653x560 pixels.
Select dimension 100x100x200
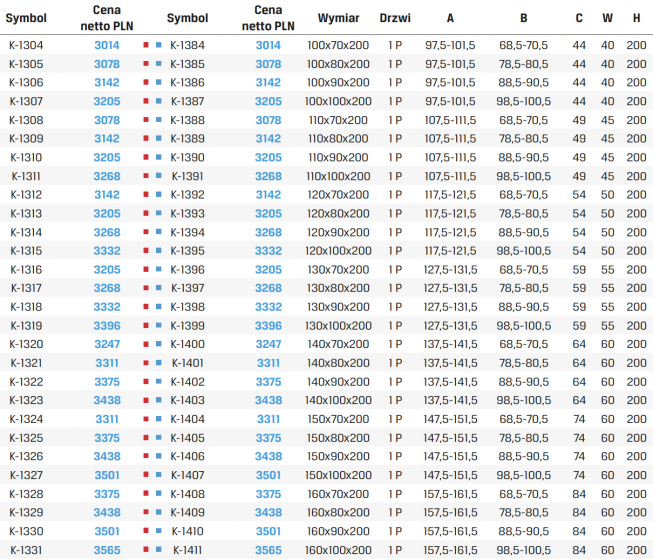pyautogui.click(x=338, y=101)
